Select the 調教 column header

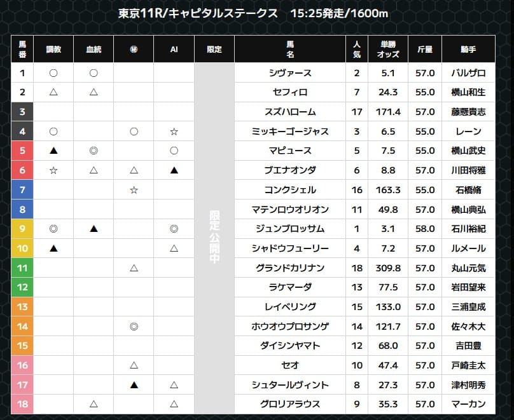tap(53, 49)
